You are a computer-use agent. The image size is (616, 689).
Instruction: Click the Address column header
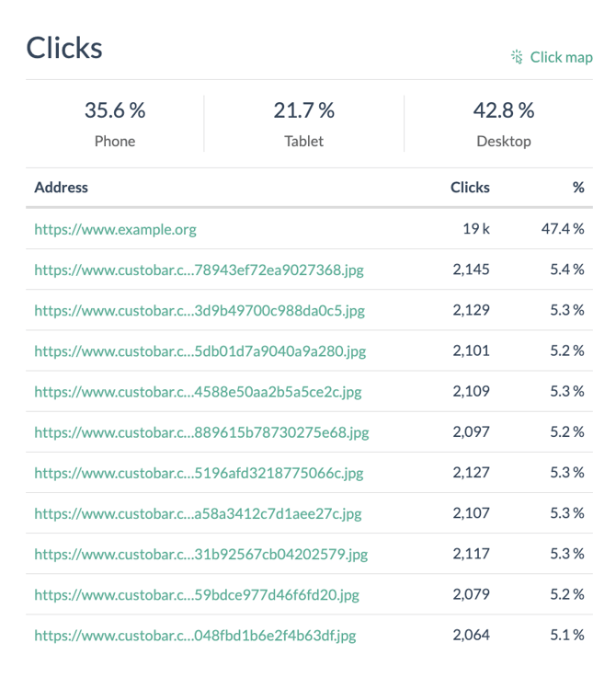pos(62,187)
